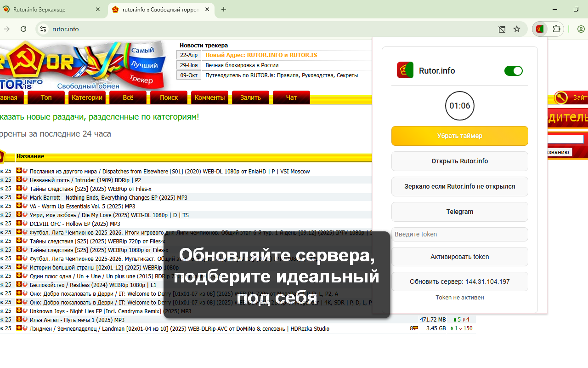The height and width of the screenshot is (368, 588).
Task: Click the Активировать token button
Action: (459, 256)
